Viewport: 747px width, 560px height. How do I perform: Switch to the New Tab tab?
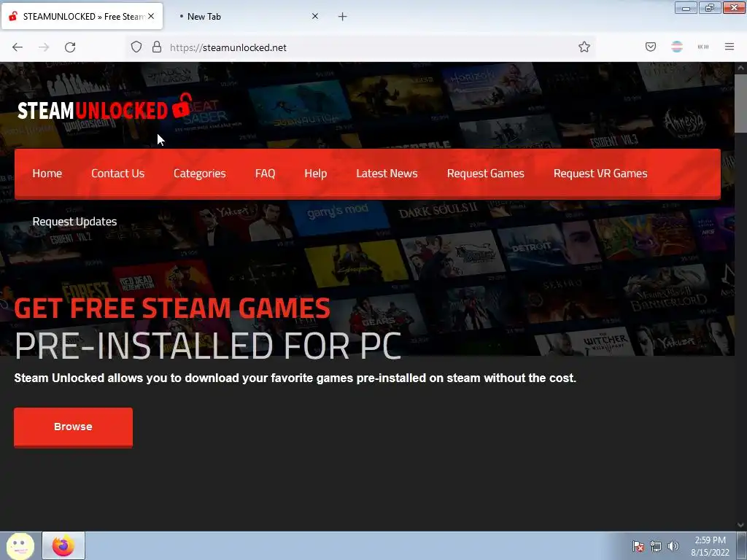click(x=248, y=16)
